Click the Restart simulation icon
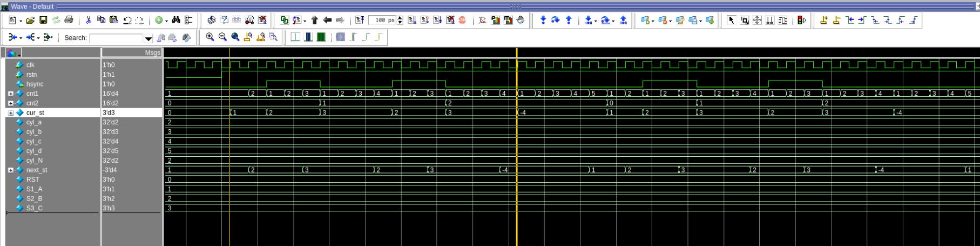The height and width of the screenshot is (246, 980). (x=359, y=20)
